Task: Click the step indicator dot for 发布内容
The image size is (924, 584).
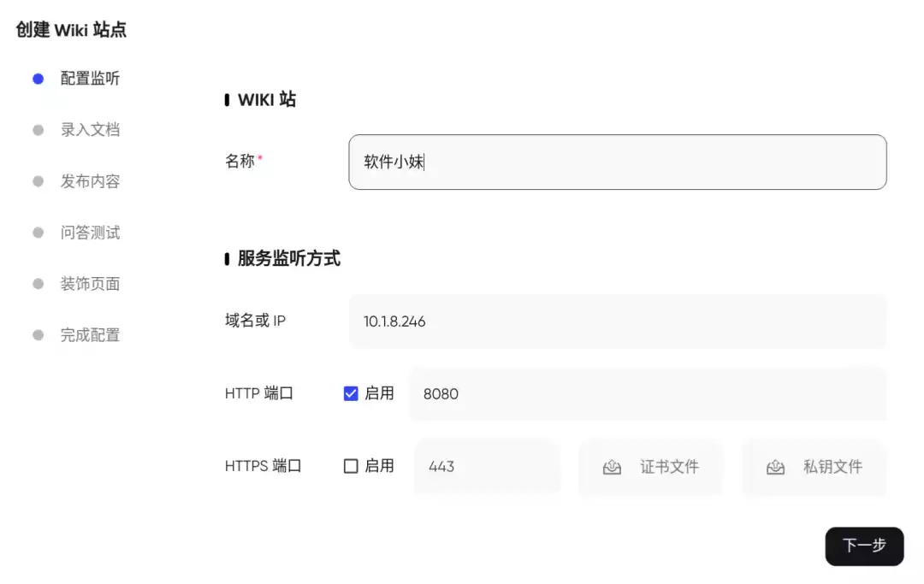Action: point(38,180)
